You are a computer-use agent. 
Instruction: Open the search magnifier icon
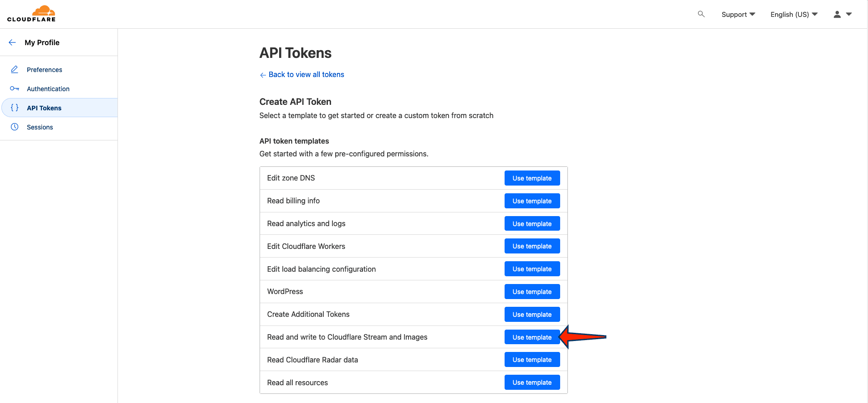701,14
